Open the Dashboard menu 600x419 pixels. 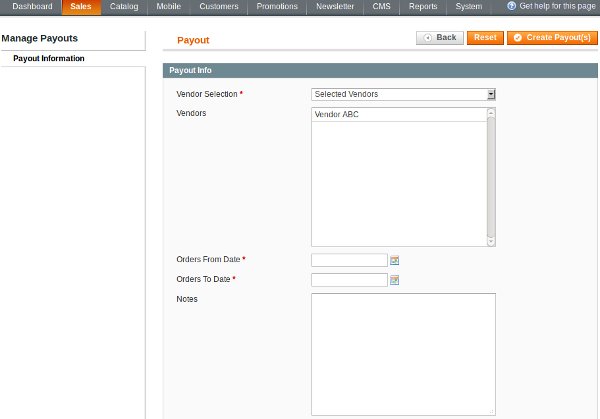pos(32,7)
